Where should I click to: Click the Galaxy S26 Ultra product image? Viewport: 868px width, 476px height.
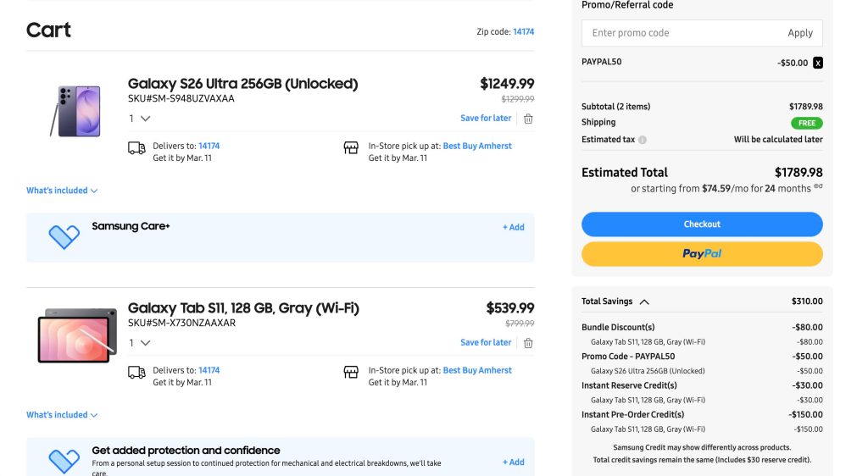tap(76, 110)
